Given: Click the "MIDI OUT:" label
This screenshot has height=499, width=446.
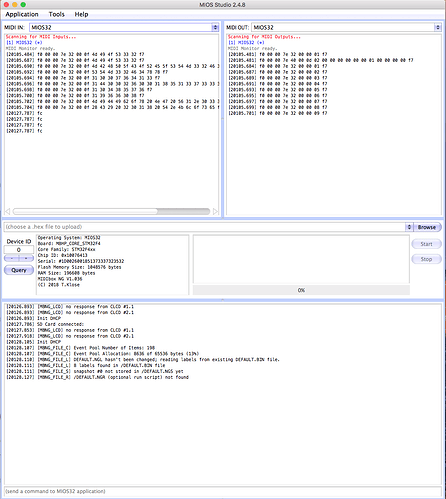Looking at the screenshot, I should pyautogui.click(x=238, y=27).
